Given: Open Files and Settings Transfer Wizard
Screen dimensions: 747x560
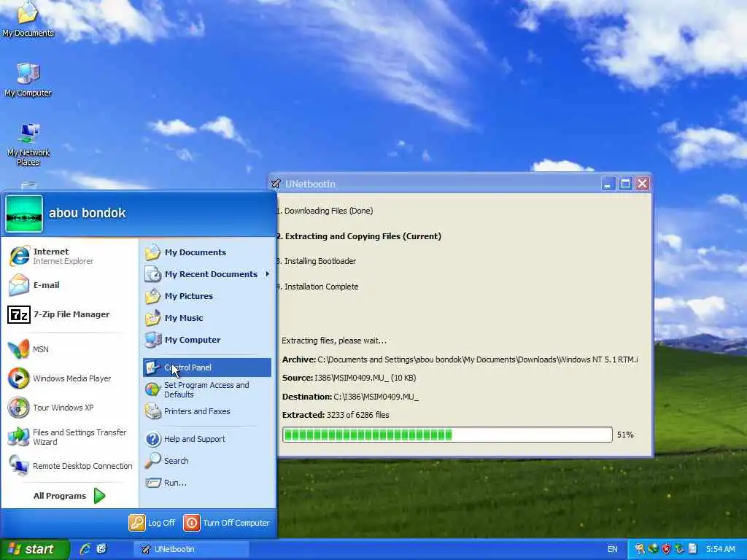Looking at the screenshot, I should pyautogui.click(x=69, y=437).
